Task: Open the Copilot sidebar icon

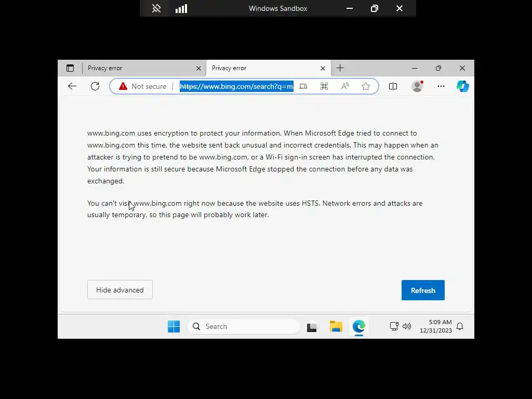Action: point(463,86)
